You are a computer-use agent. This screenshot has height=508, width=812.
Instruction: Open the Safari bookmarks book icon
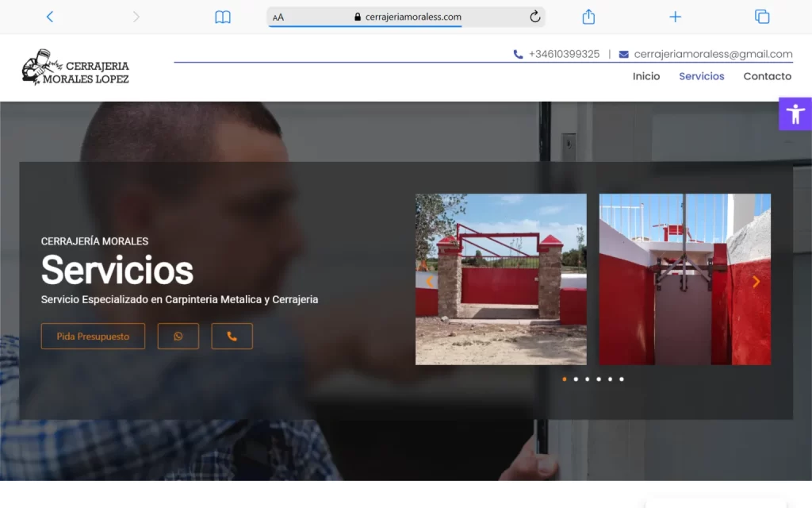click(223, 17)
